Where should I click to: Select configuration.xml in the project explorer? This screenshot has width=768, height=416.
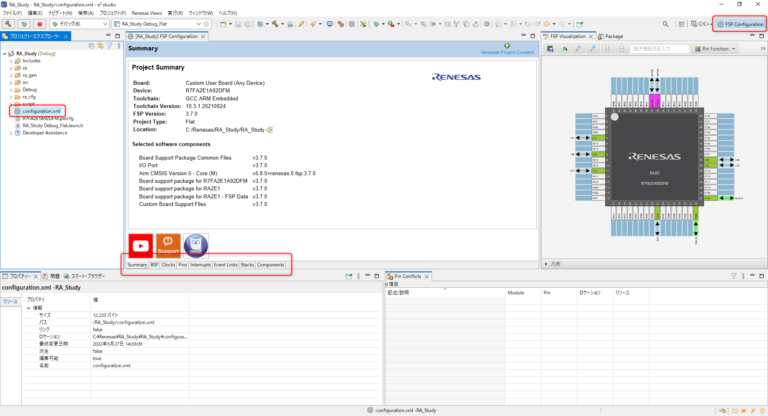point(37,111)
